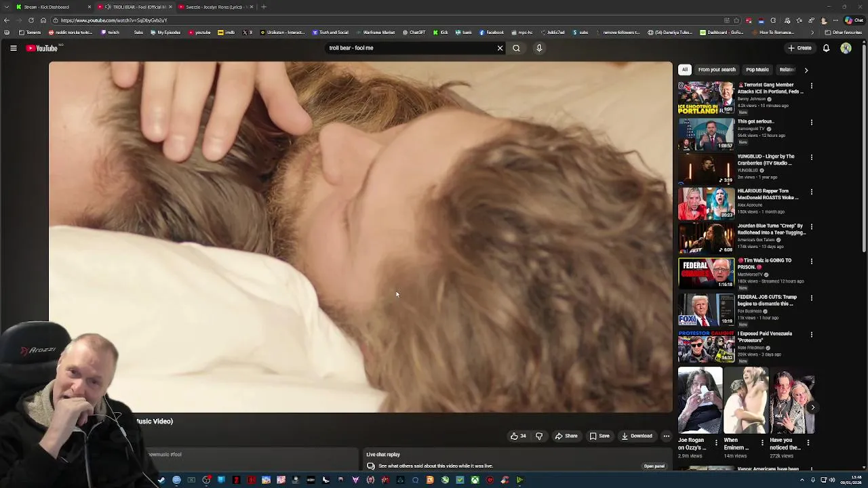This screenshot has height=488, width=868.
Task: Open the taskbar clock and date
Action: 851,480
